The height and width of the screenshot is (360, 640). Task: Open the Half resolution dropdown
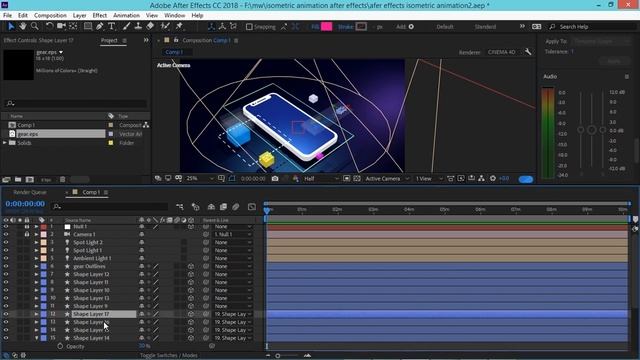click(321, 179)
